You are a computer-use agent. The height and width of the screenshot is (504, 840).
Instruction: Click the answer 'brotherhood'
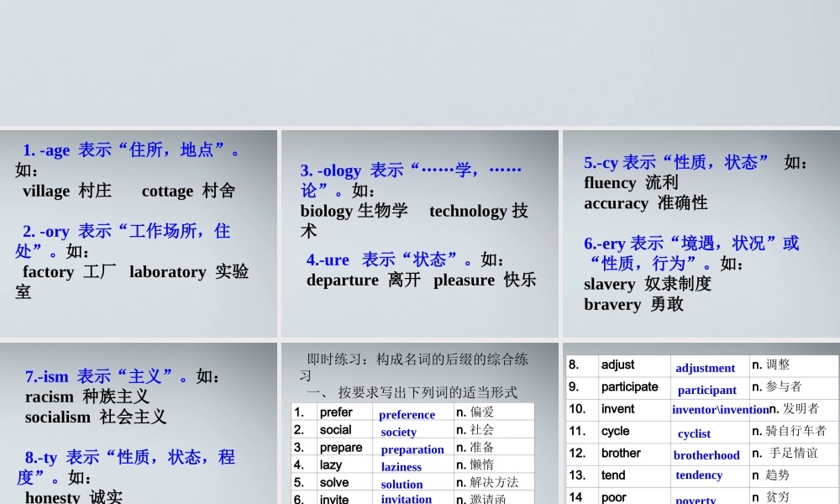point(706,455)
